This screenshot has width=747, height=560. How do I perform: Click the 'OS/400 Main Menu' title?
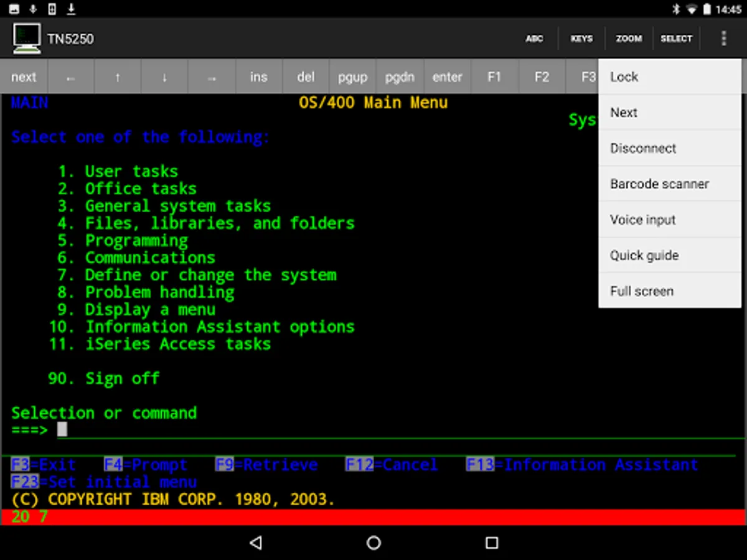pyautogui.click(x=374, y=103)
